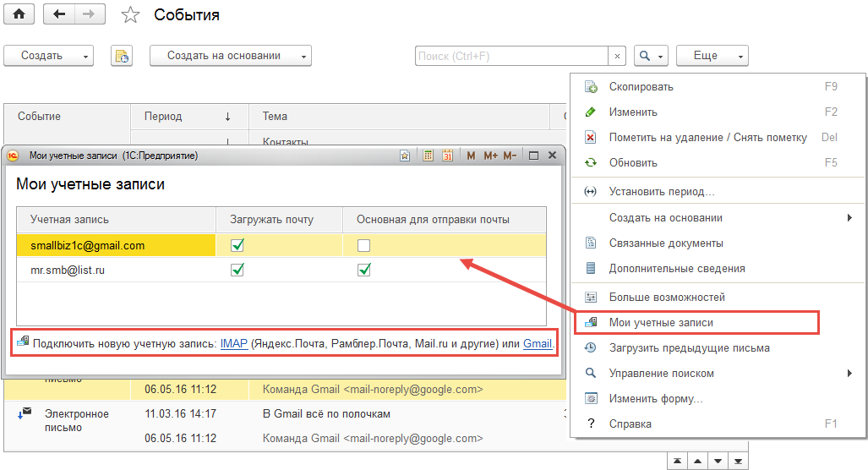Expand Создать на основании submenu arrow
This screenshot has width=868, height=470.
click(x=849, y=217)
